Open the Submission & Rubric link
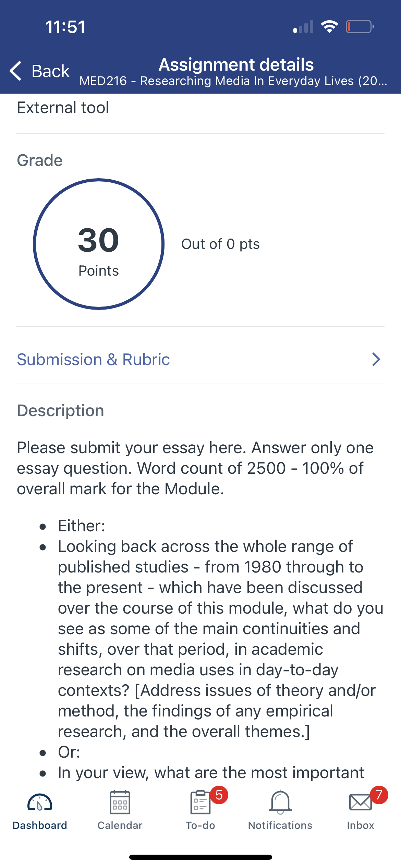Image resolution: width=401 pixels, height=868 pixels. click(x=200, y=360)
